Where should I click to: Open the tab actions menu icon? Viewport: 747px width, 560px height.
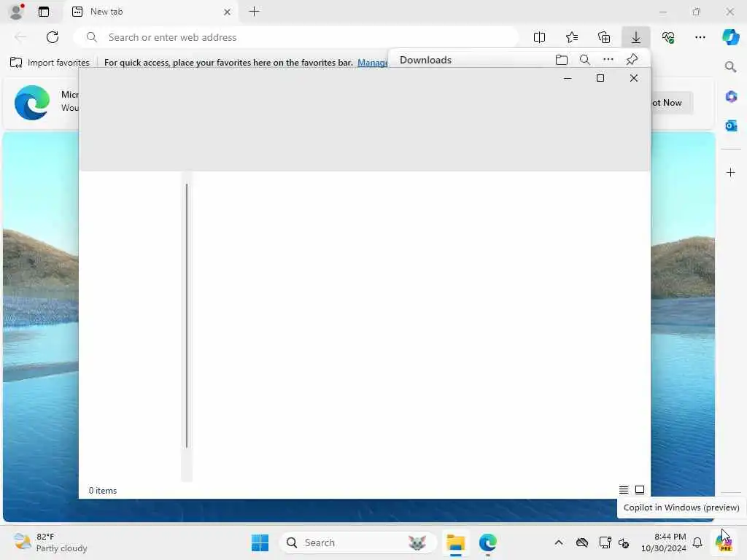(x=44, y=12)
